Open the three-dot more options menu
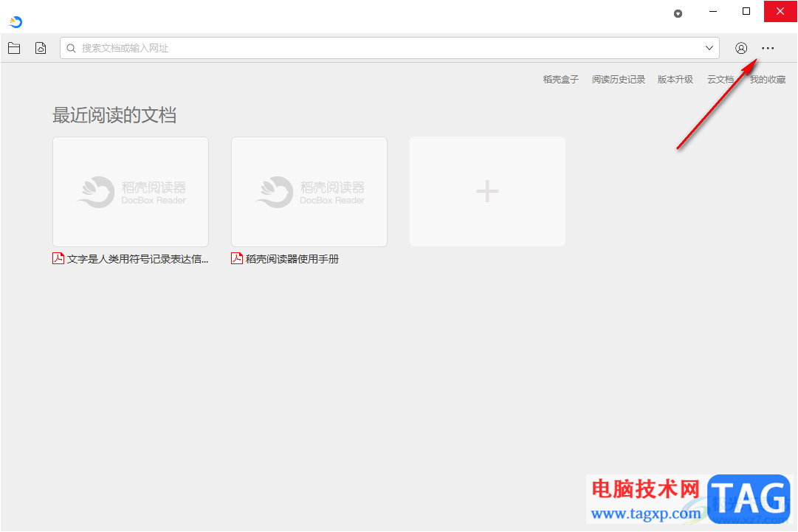The height and width of the screenshot is (532, 798). (x=768, y=48)
